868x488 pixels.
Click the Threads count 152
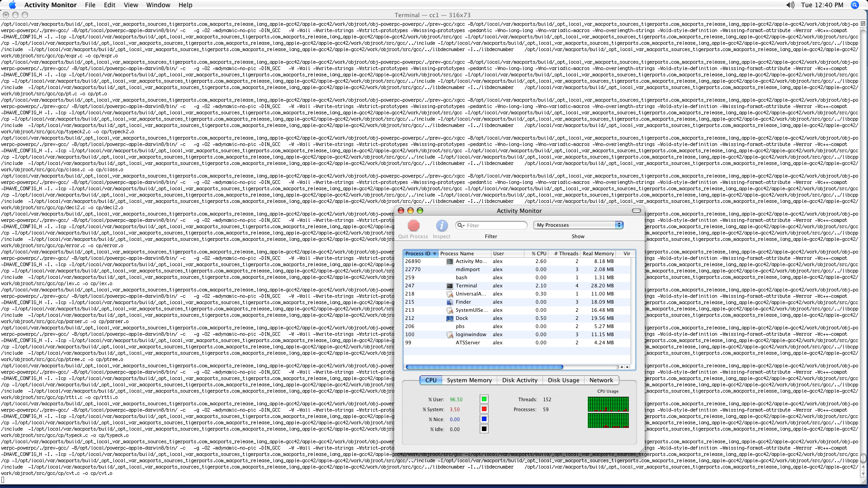click(547, 400)
